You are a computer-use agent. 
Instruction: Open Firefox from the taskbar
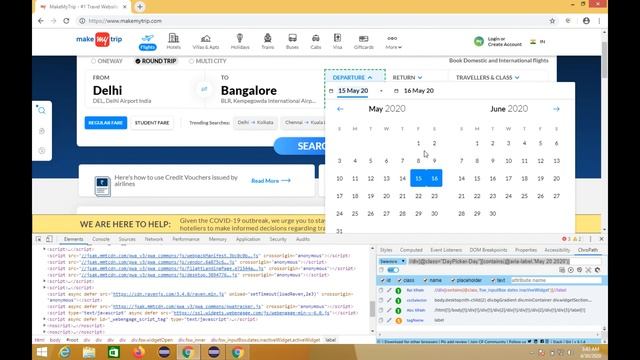pyautogui.click(x=138, y=352)
